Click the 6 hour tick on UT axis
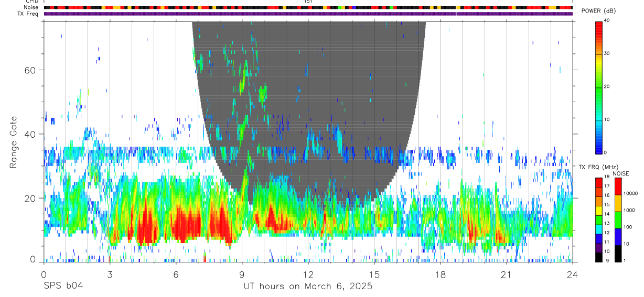 coord(176,274)
